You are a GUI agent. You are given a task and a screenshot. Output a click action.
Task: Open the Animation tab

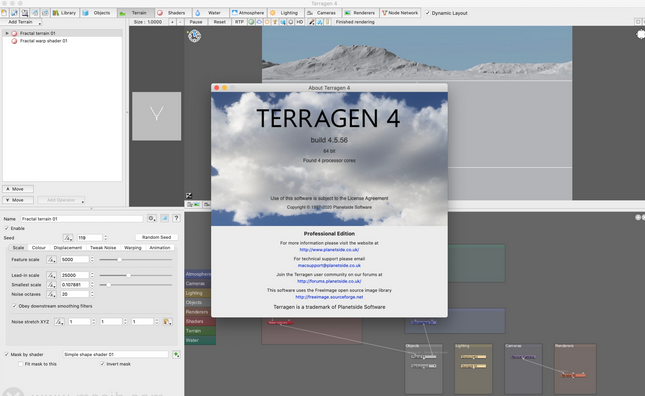[160, 248]
